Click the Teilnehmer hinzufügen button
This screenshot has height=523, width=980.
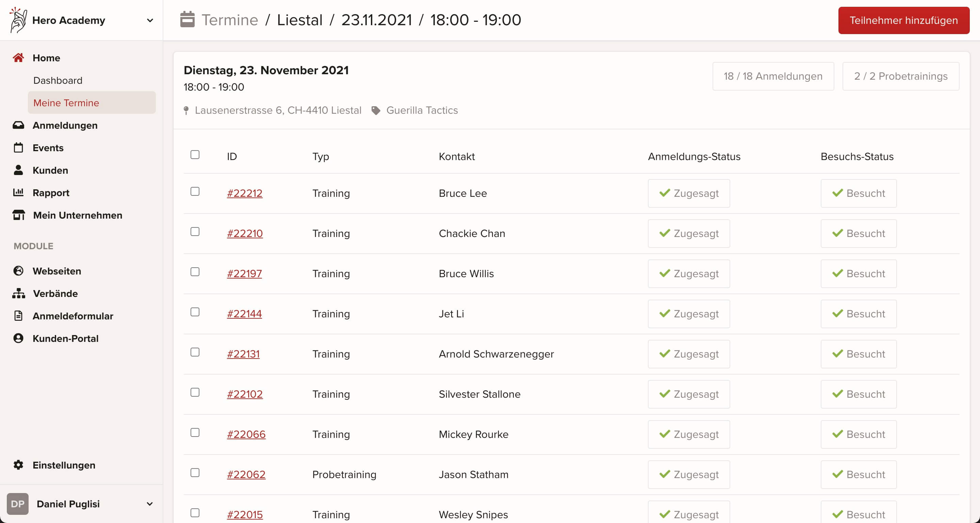point(903,20)
